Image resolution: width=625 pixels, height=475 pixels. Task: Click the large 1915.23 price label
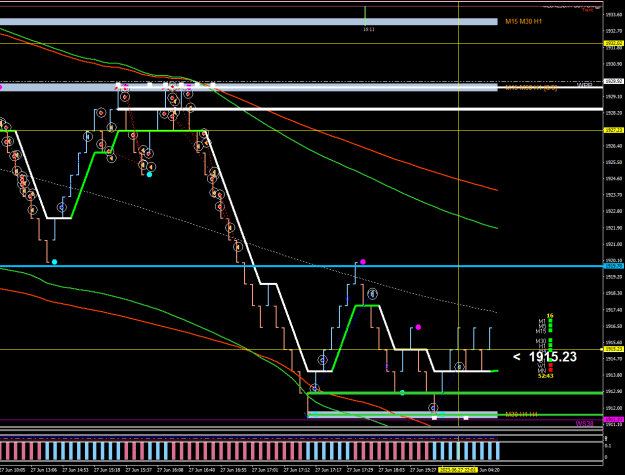(552, 357)
